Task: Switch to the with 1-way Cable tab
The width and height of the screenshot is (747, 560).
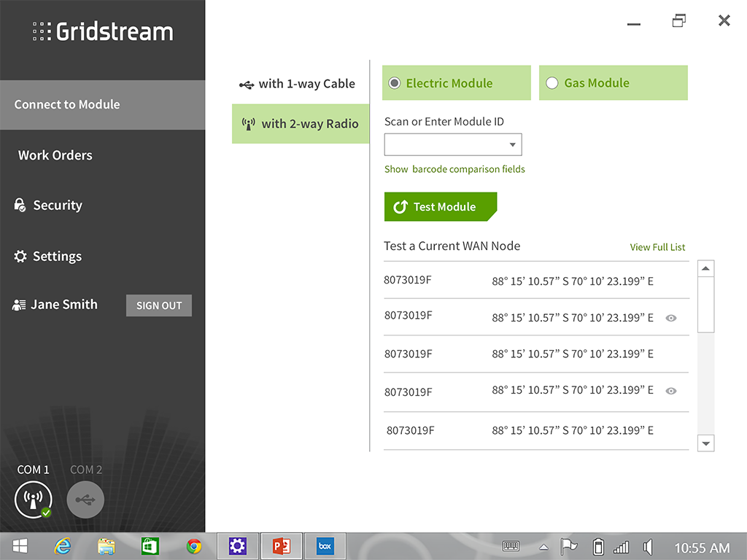Action: point(299,84)
